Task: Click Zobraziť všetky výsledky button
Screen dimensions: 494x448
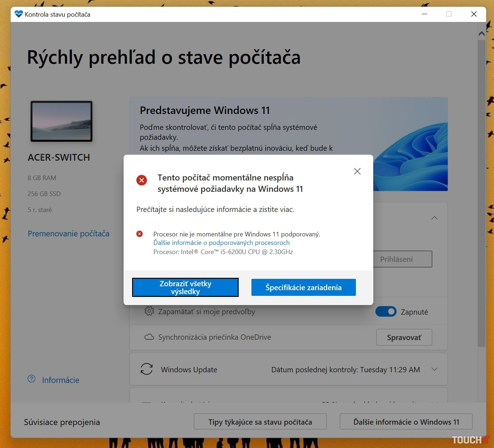Action: tap(185, 287)
